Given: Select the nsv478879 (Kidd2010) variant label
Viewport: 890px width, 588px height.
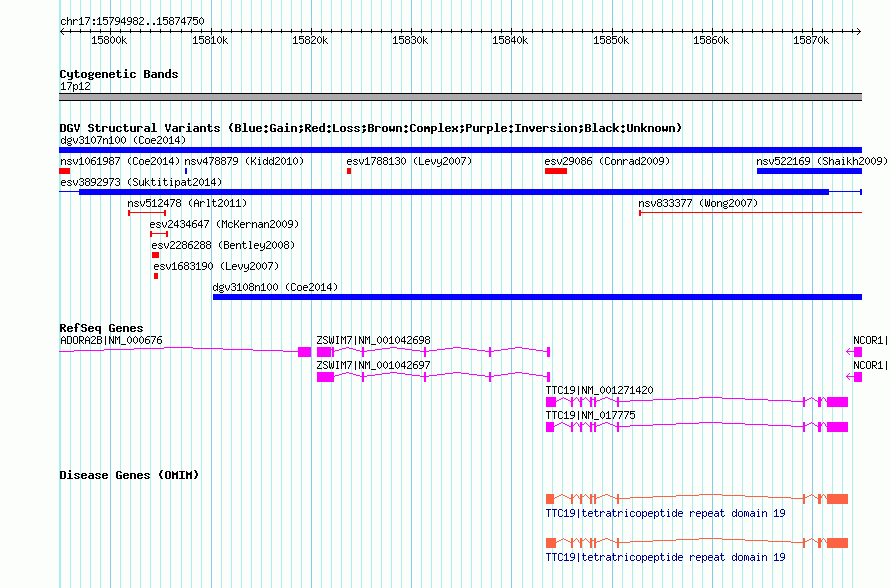Looking at the screenshot, I should (244, 161).
